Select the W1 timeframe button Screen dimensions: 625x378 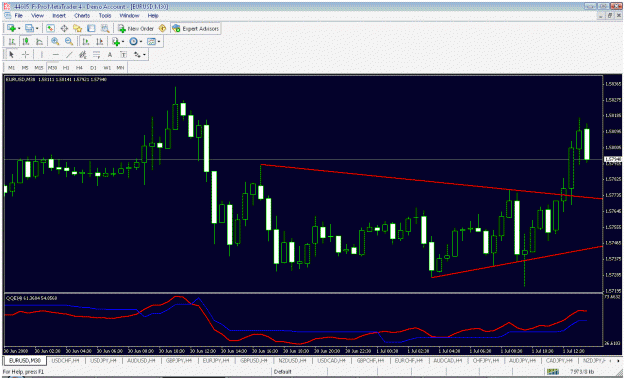click(x=107, y=67)
